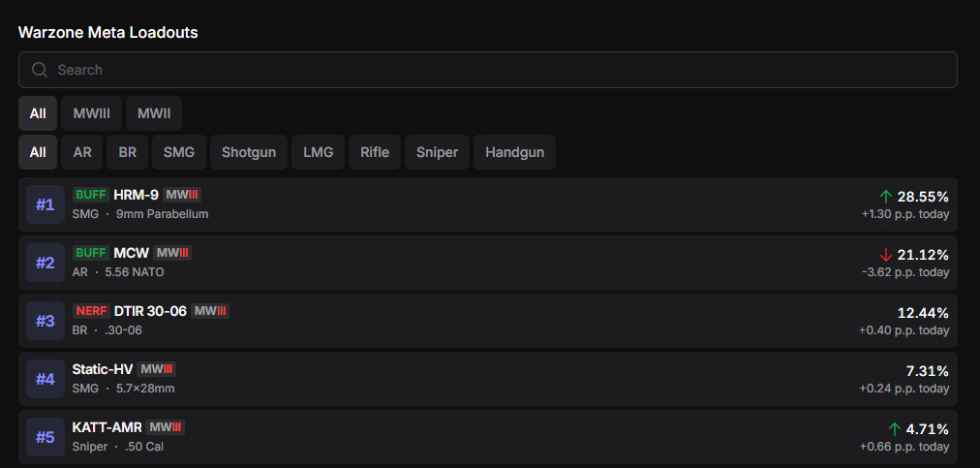
Task: Select the All games filter
Action: coord(38,113)
